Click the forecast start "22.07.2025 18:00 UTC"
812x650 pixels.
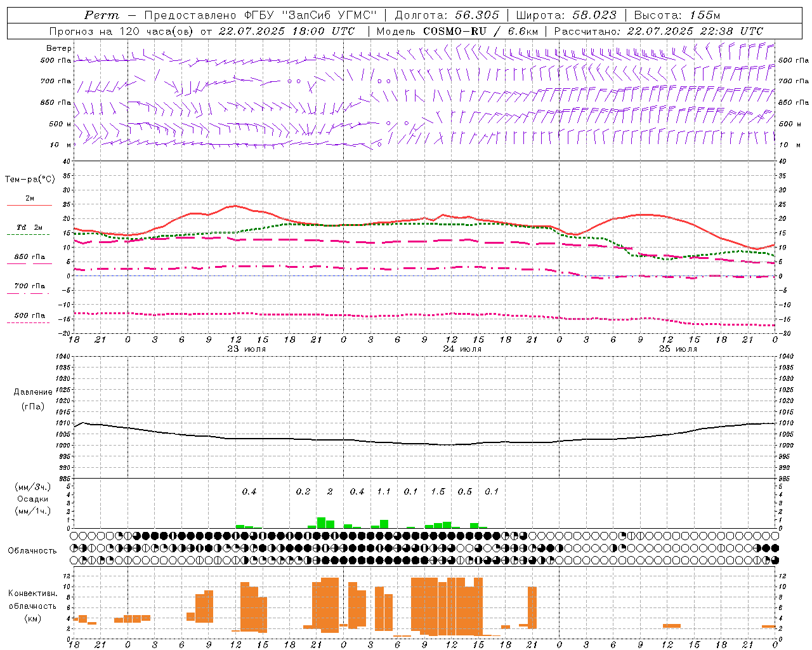287,31
